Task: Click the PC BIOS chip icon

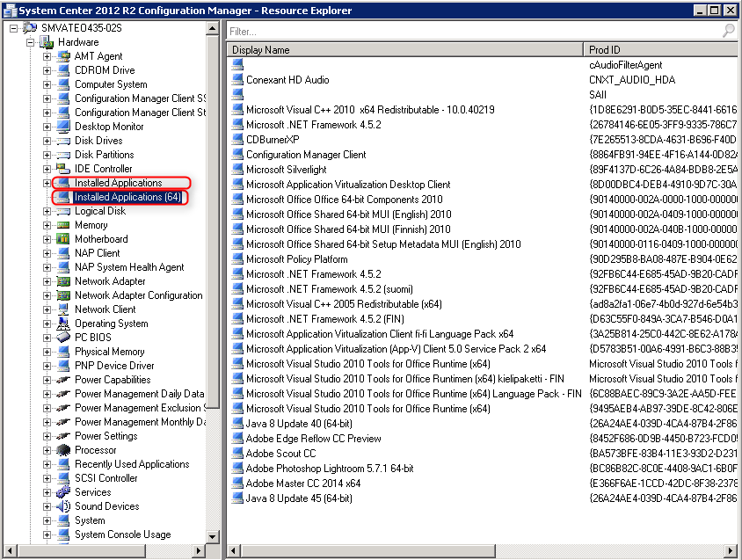Action: tap(63, 338)
